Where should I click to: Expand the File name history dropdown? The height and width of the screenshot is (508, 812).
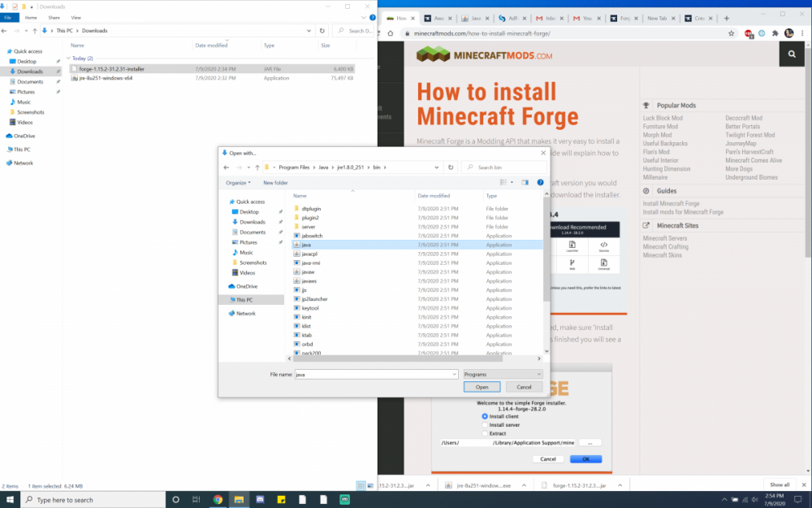pos(454,374)
